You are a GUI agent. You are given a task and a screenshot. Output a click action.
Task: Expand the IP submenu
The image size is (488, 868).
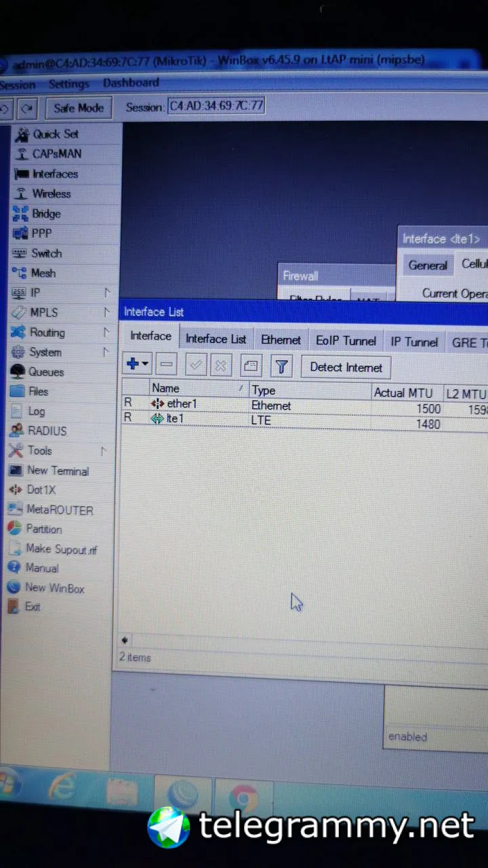(107, 292)
